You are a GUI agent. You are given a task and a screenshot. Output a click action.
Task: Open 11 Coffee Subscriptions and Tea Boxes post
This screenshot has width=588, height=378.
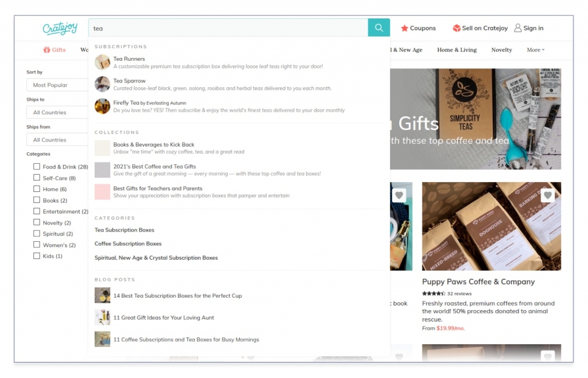click(186, 340)
